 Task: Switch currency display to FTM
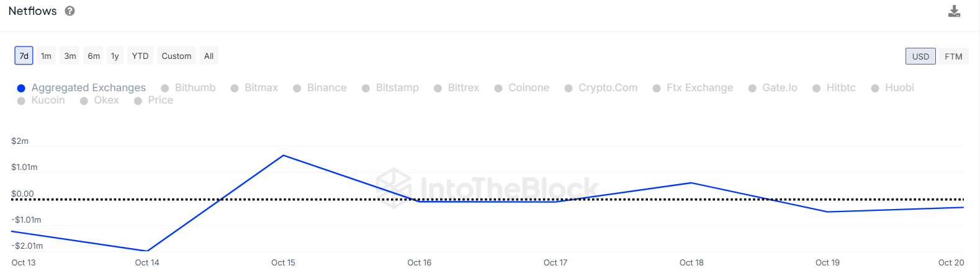[x=953, y=56]
